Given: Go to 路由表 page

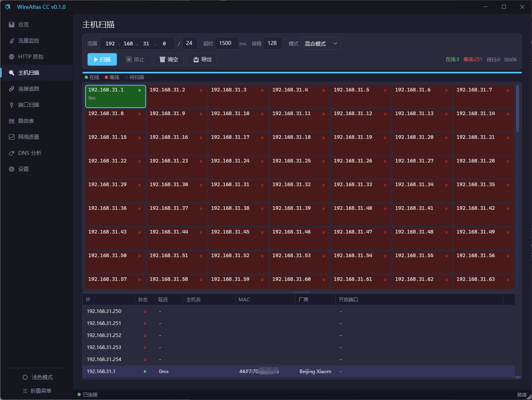Looking at the screenshot, I should tap(37, 121).
